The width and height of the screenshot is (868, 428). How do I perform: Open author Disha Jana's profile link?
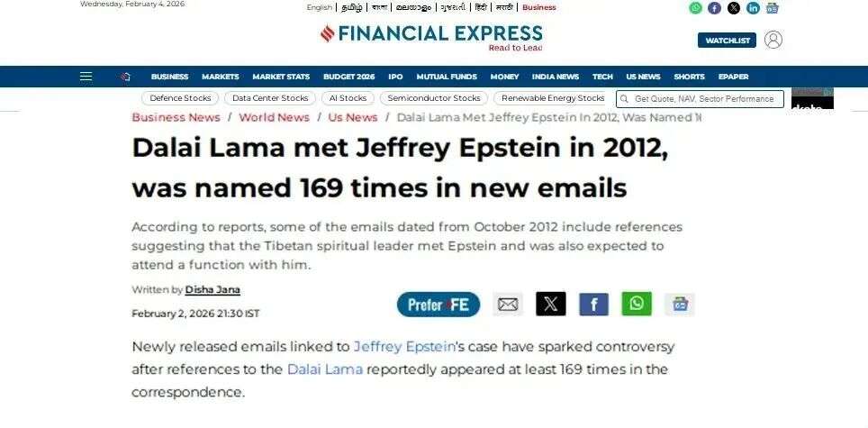coord(212,290)
